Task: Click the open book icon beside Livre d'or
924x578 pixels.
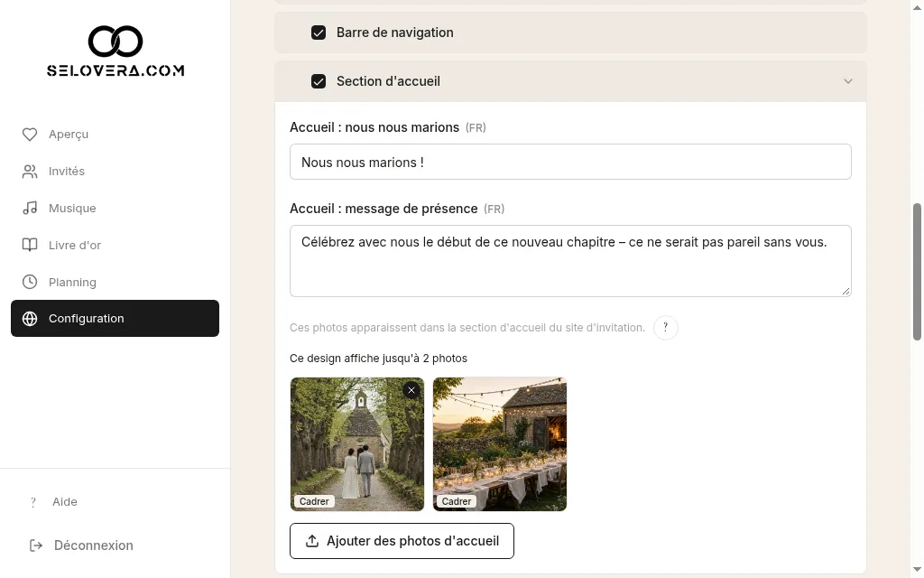Action: pyautogui.click(x=30, y=245)
